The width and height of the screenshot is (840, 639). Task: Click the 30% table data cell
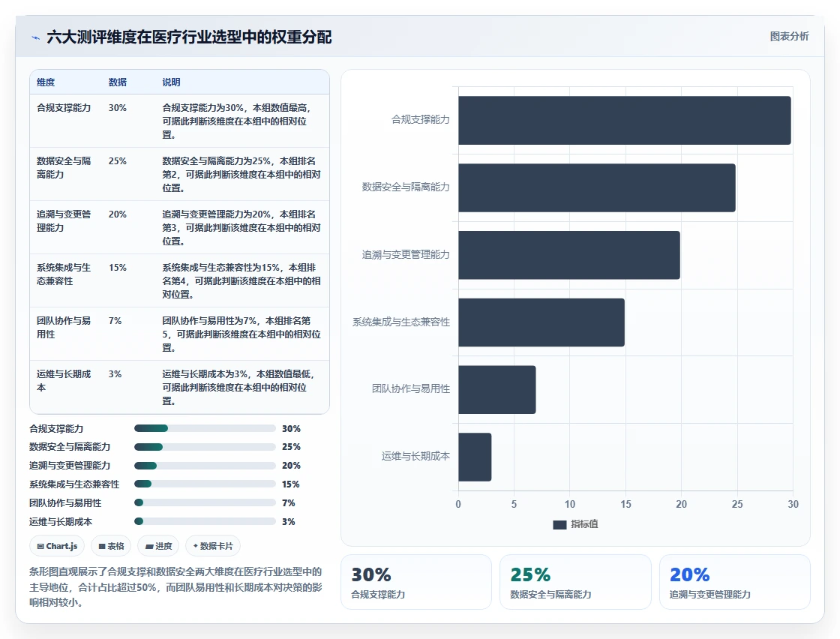[x=117, y=108]
